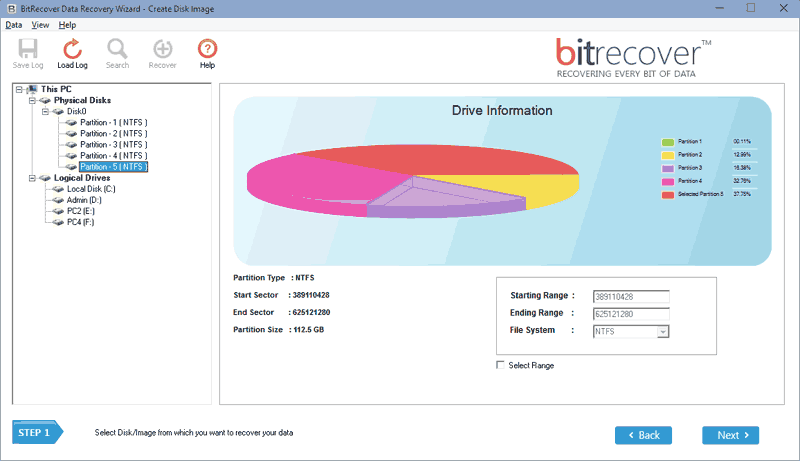
Task: Click the drive icon beside Partition - 4
Action: tap(71, 156)
